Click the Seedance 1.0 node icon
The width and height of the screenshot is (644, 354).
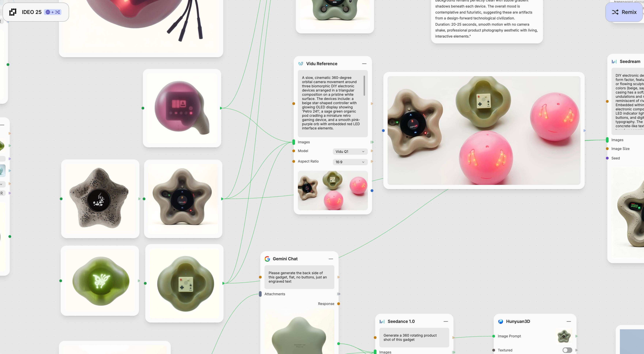[x=382, y=321]
